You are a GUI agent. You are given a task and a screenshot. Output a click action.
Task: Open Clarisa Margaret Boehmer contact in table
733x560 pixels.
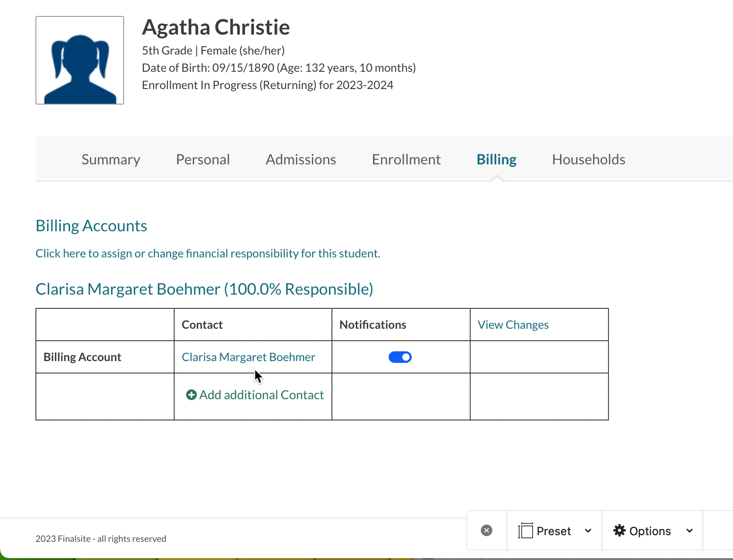point(248,357)
